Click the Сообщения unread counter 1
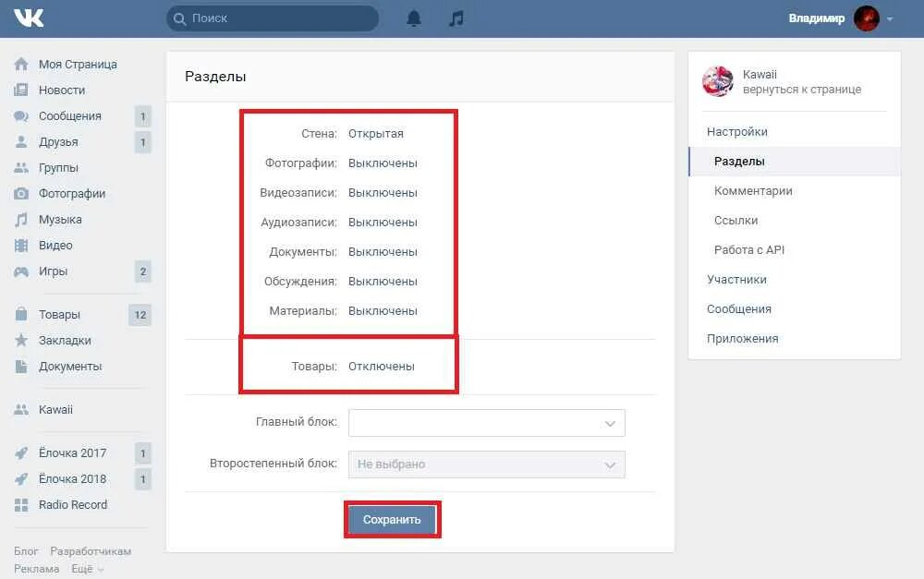The height and width of the screenshot is (579, 924). pos(142,116)
